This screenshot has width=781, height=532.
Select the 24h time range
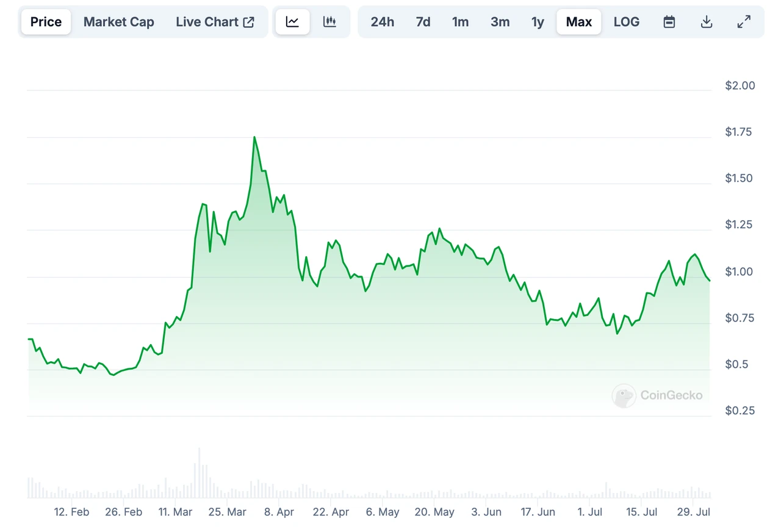click(x=383, y=22)
